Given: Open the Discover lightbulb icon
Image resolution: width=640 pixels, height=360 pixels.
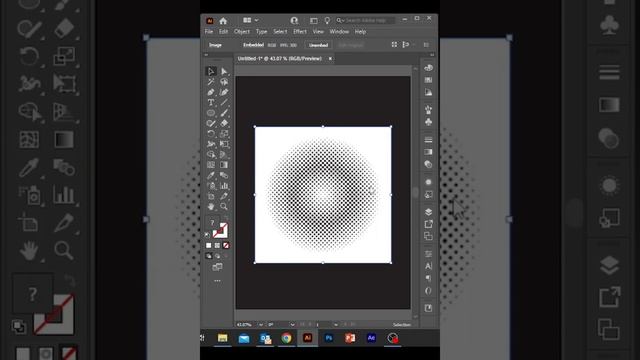Looking at the screenshot, I should coord(327,20).
